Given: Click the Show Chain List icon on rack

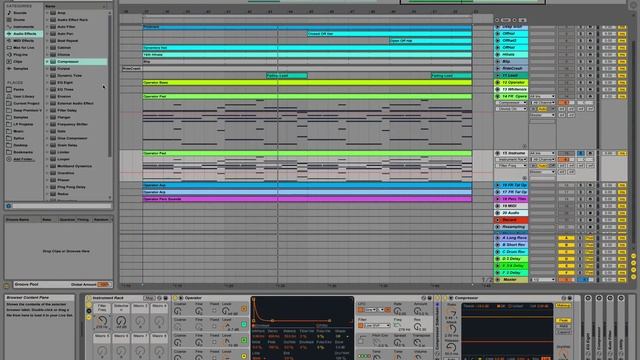Looking at the screenshot, I should pyautogui.click(x=89, y=311).
